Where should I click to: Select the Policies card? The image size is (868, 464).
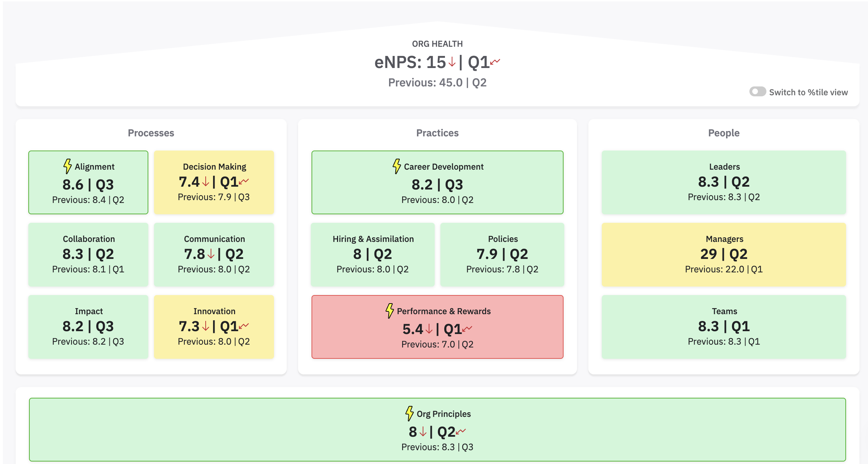coord(502,254)
